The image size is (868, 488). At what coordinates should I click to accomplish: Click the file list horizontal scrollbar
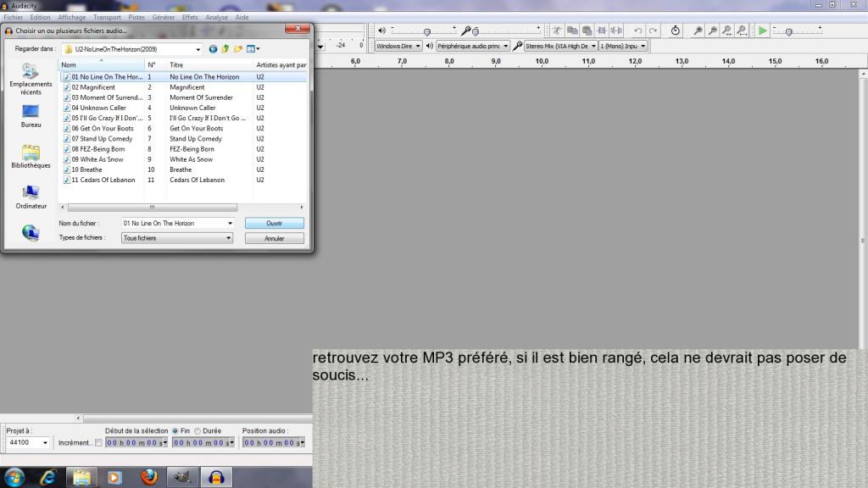tap(153, 208)
